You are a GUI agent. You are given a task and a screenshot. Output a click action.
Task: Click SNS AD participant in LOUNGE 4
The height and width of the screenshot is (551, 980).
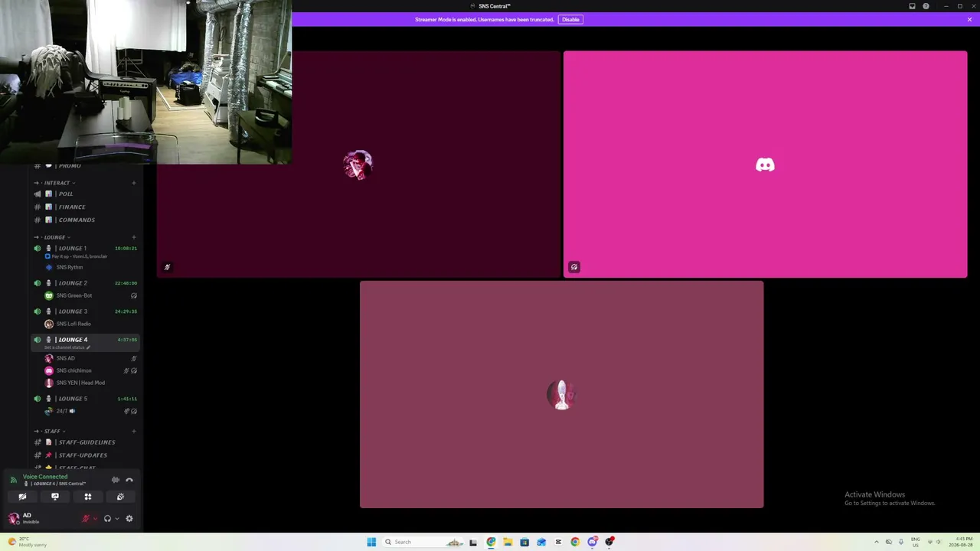pyautogui.click(x=90, y=358)
